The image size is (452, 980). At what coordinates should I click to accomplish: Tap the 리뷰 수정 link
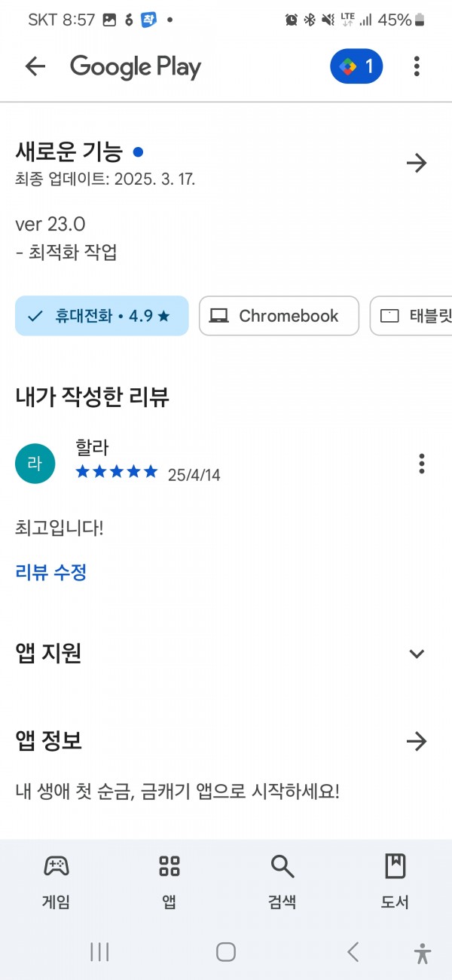[51, 572]
